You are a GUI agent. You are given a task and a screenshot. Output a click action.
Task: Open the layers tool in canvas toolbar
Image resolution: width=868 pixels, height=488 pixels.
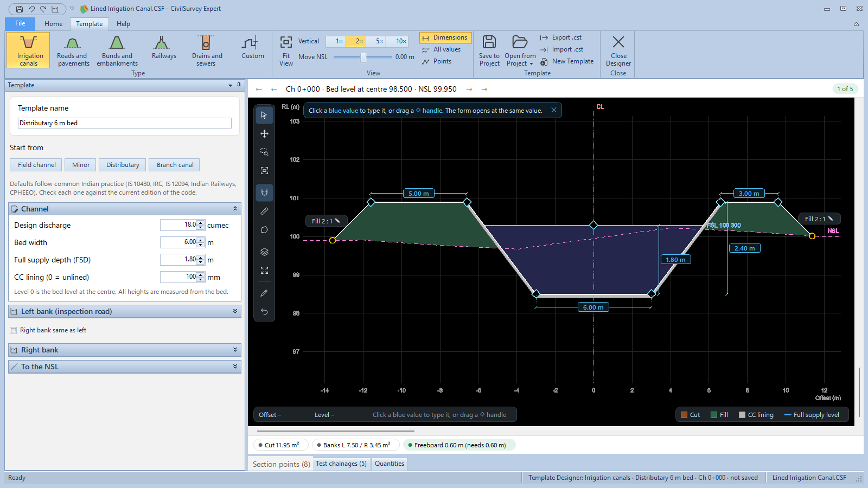click(264, 252)
